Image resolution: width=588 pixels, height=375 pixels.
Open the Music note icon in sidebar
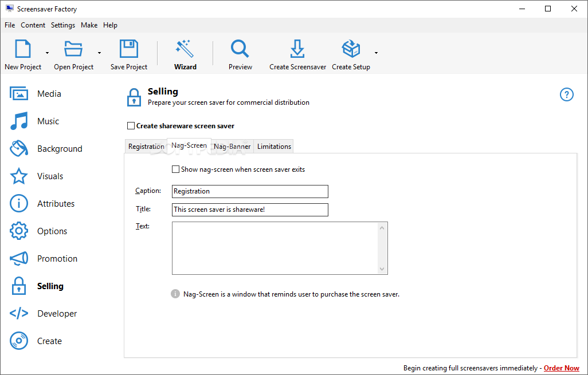pyautogui.click(x=19, y=121)
